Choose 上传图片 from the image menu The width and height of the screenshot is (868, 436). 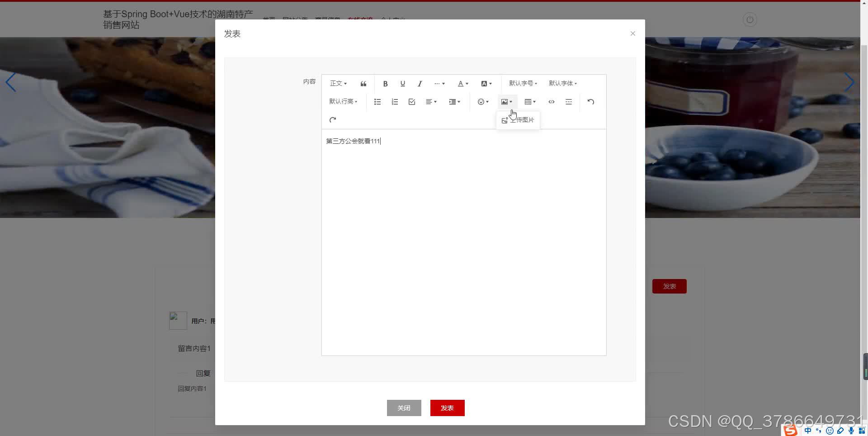coord(518,120)
